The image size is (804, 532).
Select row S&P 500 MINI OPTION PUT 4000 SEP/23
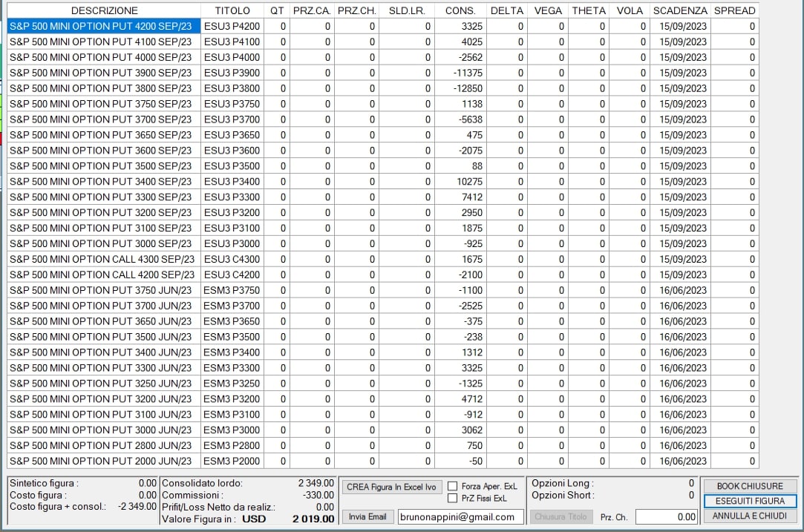pos(383,57)
